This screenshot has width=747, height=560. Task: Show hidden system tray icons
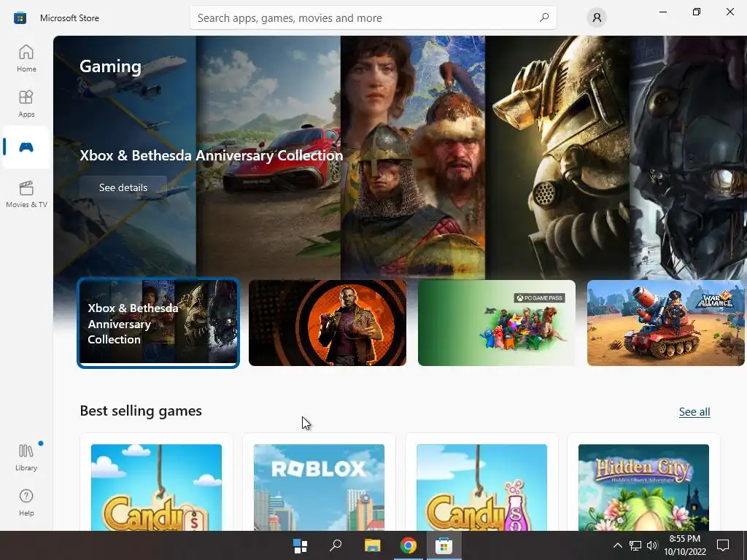(x=617, y=545)
